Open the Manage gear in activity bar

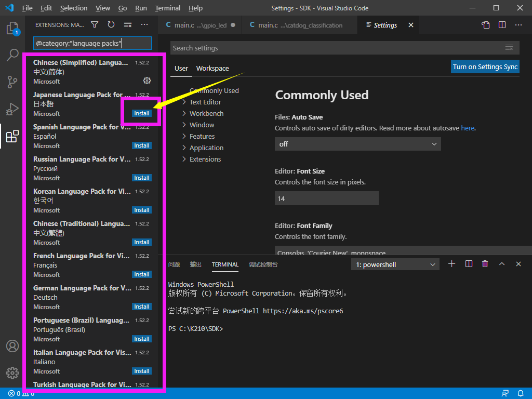(12, 373)
